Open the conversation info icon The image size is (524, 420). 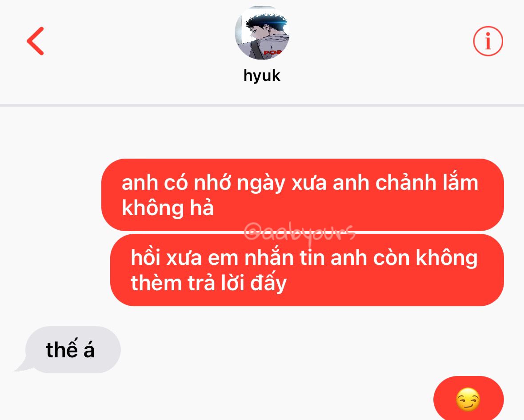(x=488, y=41)
